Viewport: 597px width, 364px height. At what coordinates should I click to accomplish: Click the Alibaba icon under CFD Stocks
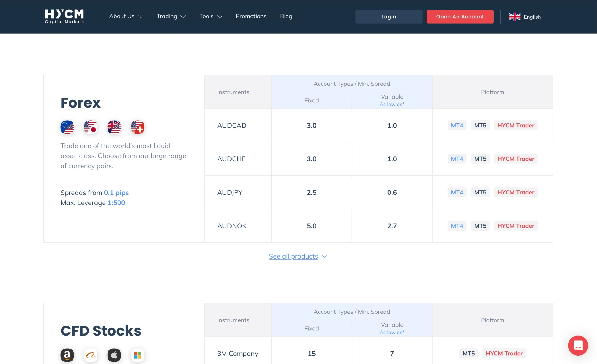coord(91,355)
